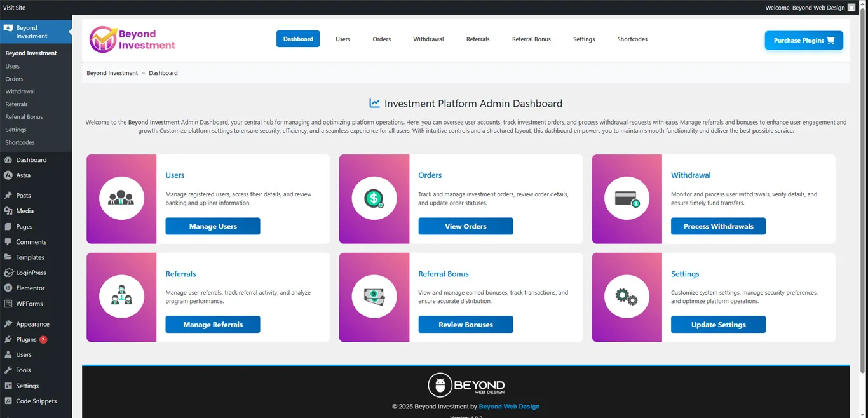The height and width of the screenshot is (418, 868).
Task: Click the Review Bonuses button
Action: (x=466, y=325)
